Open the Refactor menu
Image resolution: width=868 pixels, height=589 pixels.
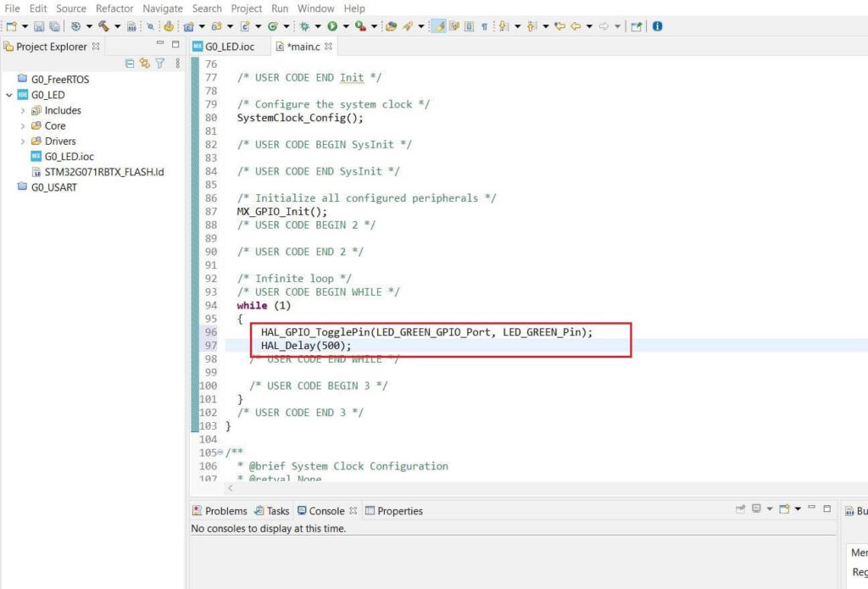pyautogui.click(x=114, y=8)
